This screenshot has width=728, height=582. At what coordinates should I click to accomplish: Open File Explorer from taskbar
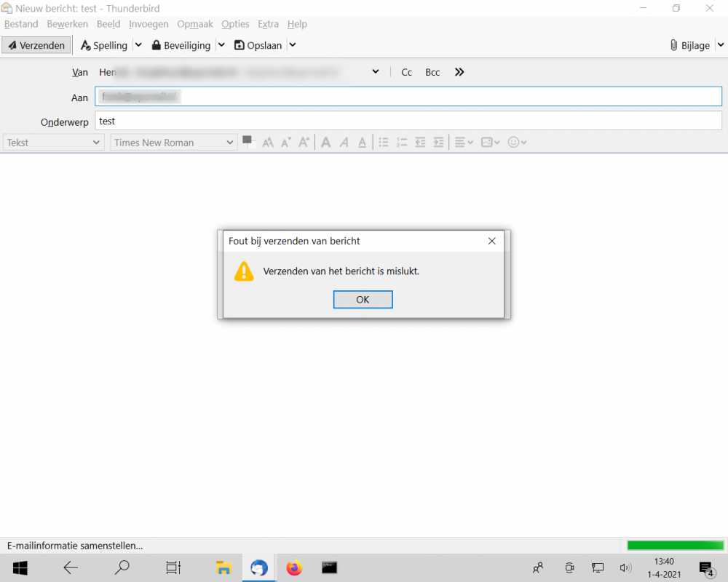pyautogui.click(x=223, y=567)
